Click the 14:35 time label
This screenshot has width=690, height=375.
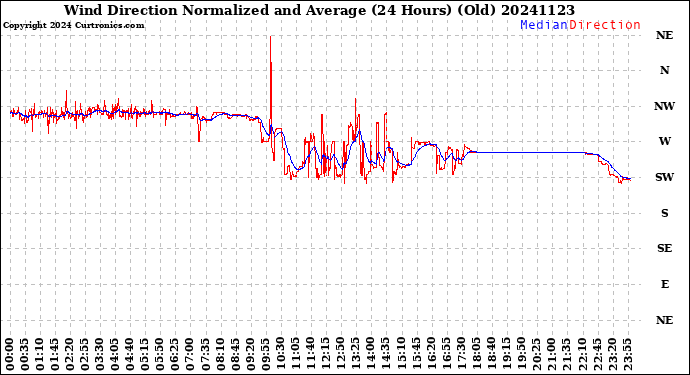point(385,354)
